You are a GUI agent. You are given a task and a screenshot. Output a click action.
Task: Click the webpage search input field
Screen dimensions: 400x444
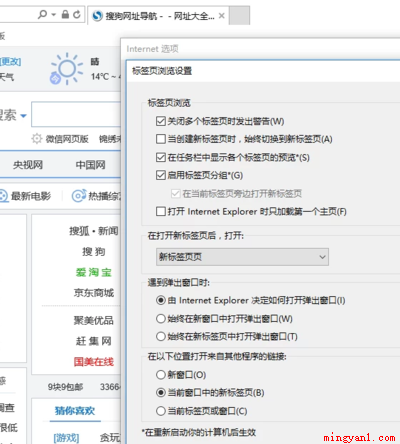pyautogui.click(x=76, y=114)
